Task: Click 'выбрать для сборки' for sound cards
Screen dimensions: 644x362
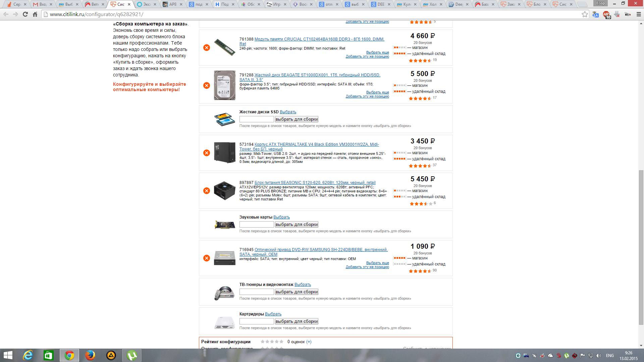Action: click(297, 225)
